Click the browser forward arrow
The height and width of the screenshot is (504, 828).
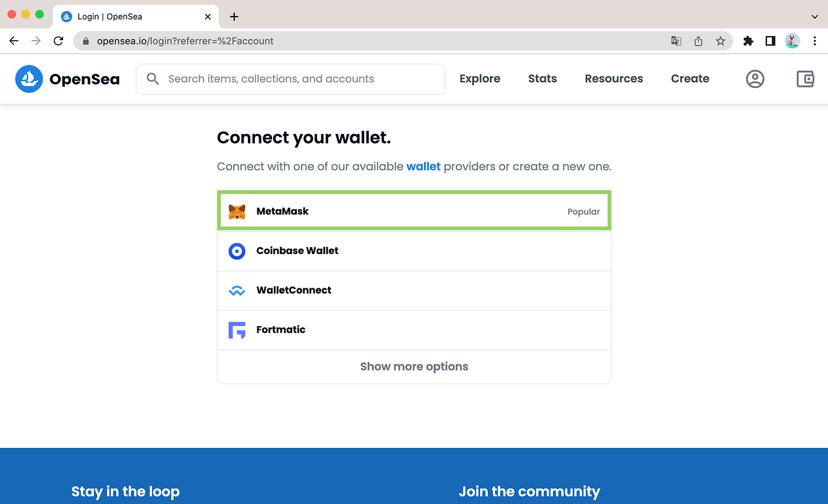tap(36, 41)
